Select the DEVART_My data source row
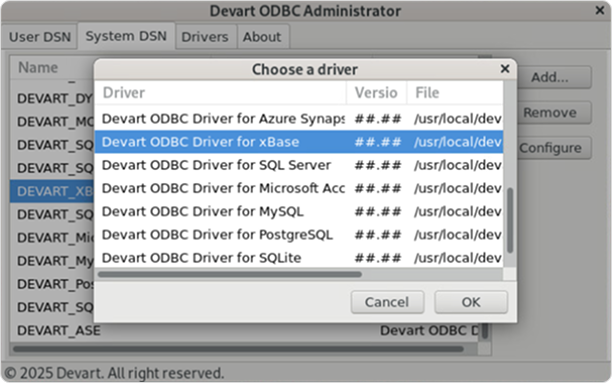This screenshot has height=383, width=612. pyautogui.click(x=52, y=261)
